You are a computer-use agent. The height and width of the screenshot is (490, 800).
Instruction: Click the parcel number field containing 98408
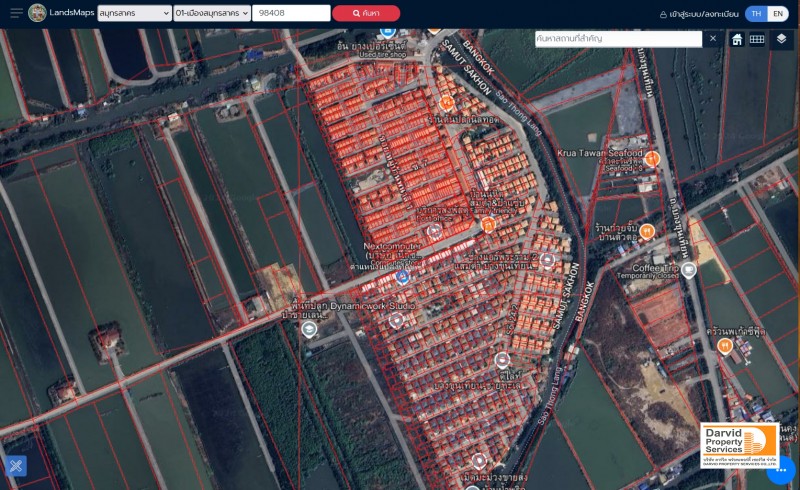291,13
